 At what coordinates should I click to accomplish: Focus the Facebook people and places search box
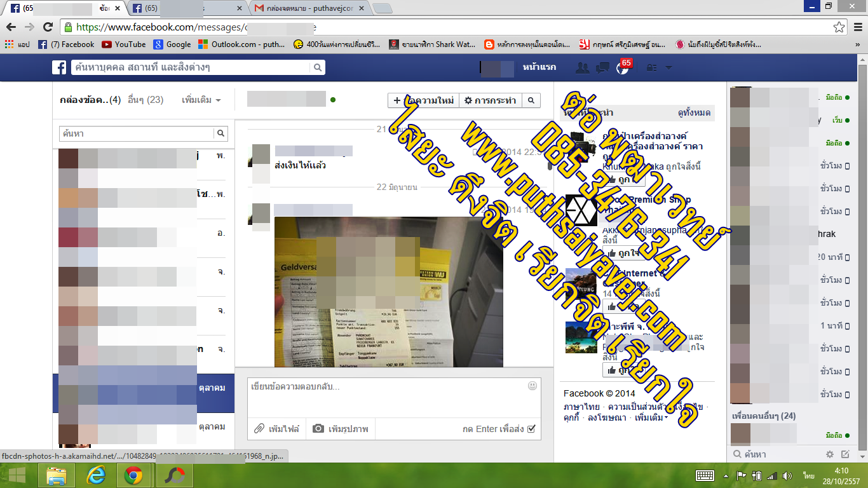(191, 67)
